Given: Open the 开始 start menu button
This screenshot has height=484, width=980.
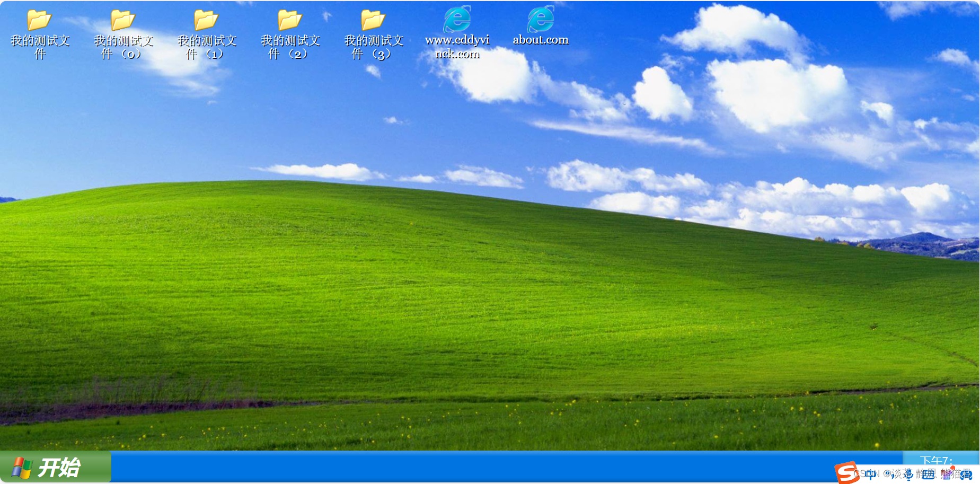Looking at the screenshot, I should click(x=55, y=467).
